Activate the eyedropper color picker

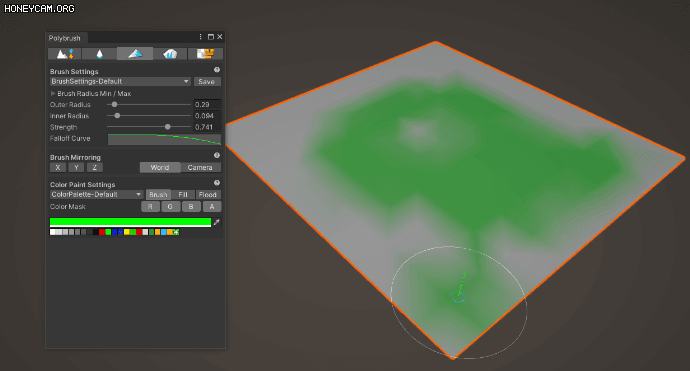tap(217, 222)
